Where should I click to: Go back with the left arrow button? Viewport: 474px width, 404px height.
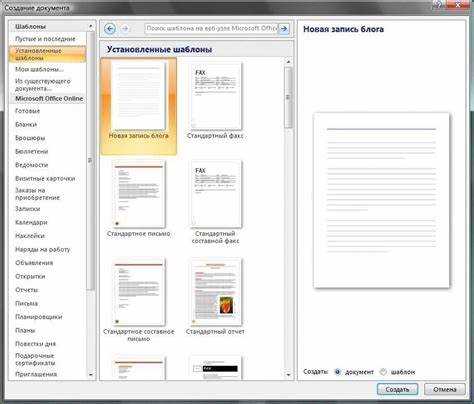[110, 29]
